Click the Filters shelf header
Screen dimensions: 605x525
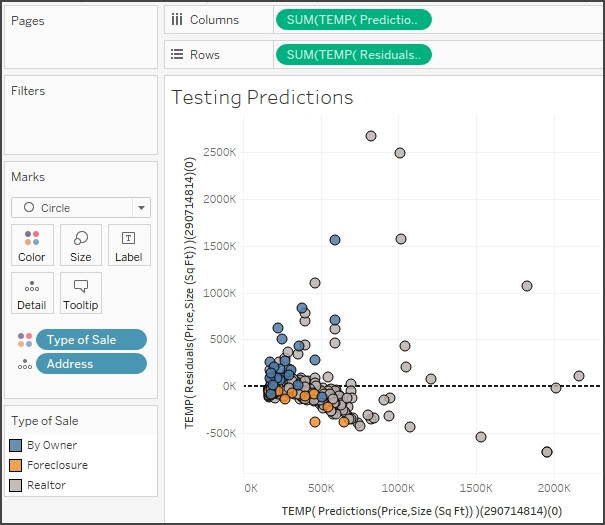(30, 91)
